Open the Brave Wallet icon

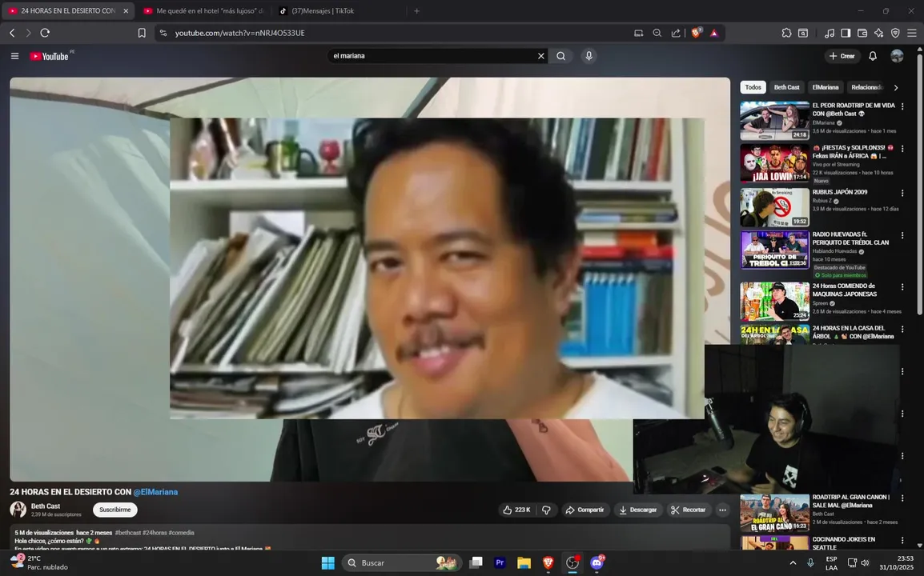click(862, 33)
